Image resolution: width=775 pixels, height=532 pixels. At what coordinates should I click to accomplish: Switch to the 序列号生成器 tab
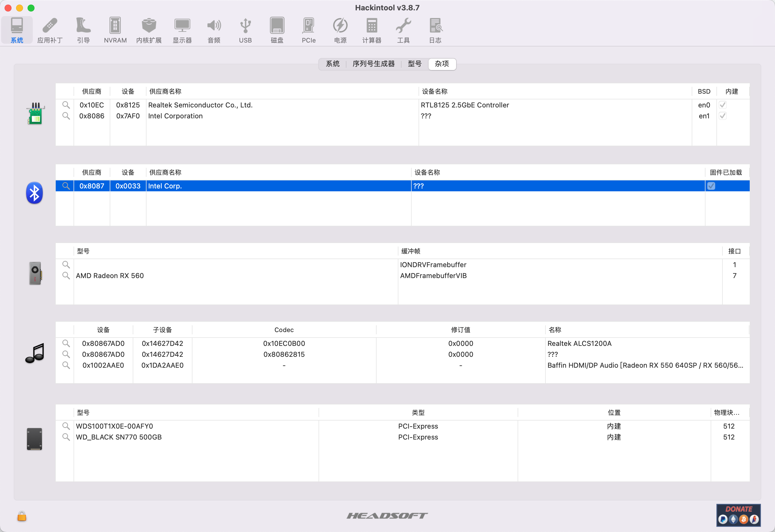click(x=373, y=64)
